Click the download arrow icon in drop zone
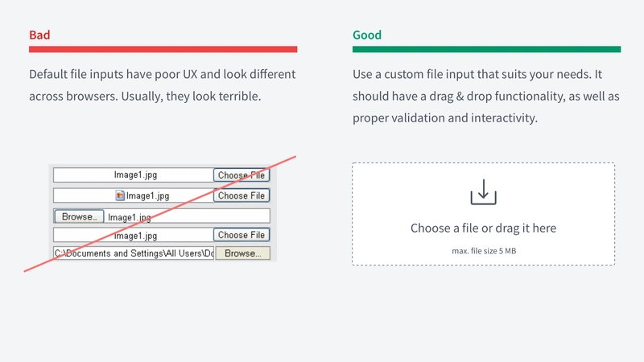Image resolution: width=644 pixels, height=362 pixels. coord(484,191)
